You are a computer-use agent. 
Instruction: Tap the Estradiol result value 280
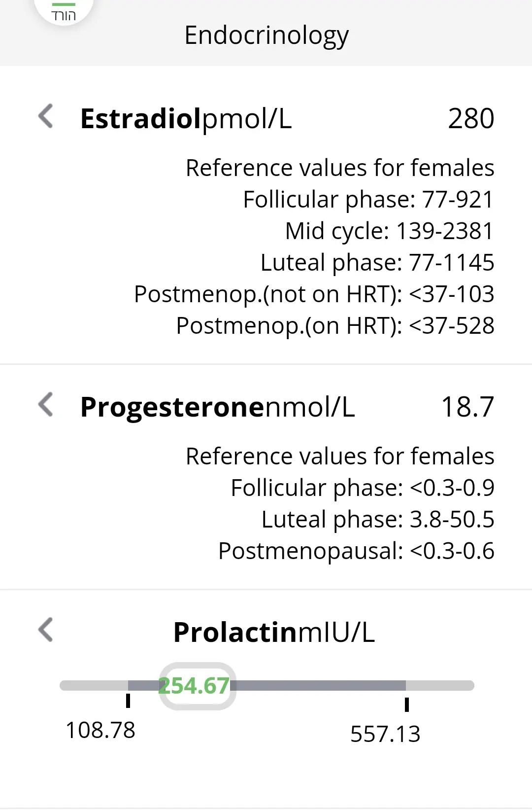(471, 119)
